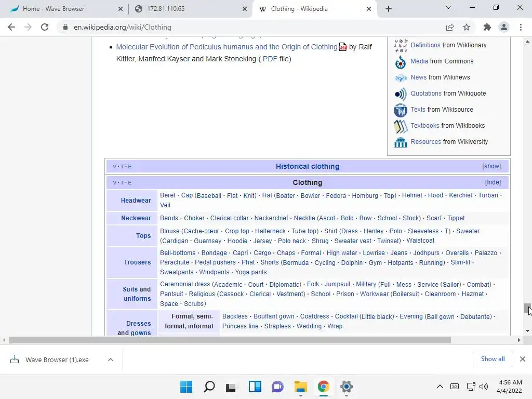Share this page icon in address bar
532x399 pixels.
pyautogui.click(x=450, y=27)
